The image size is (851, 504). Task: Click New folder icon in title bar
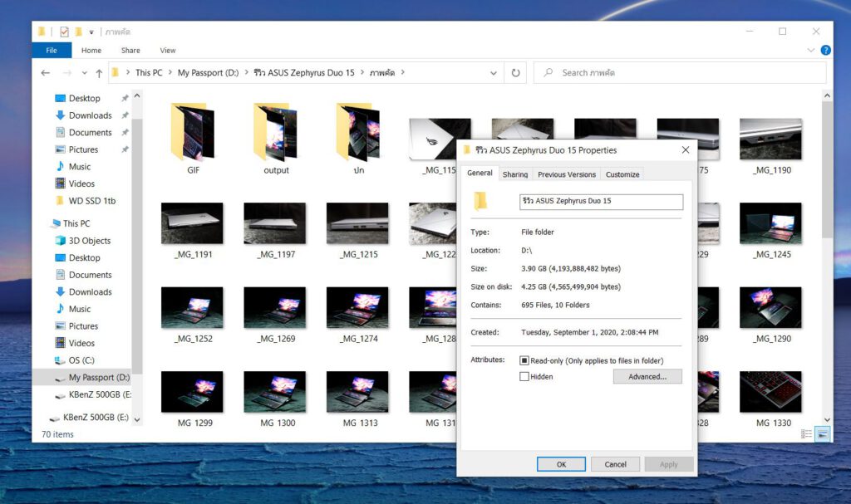click(79, 32)
